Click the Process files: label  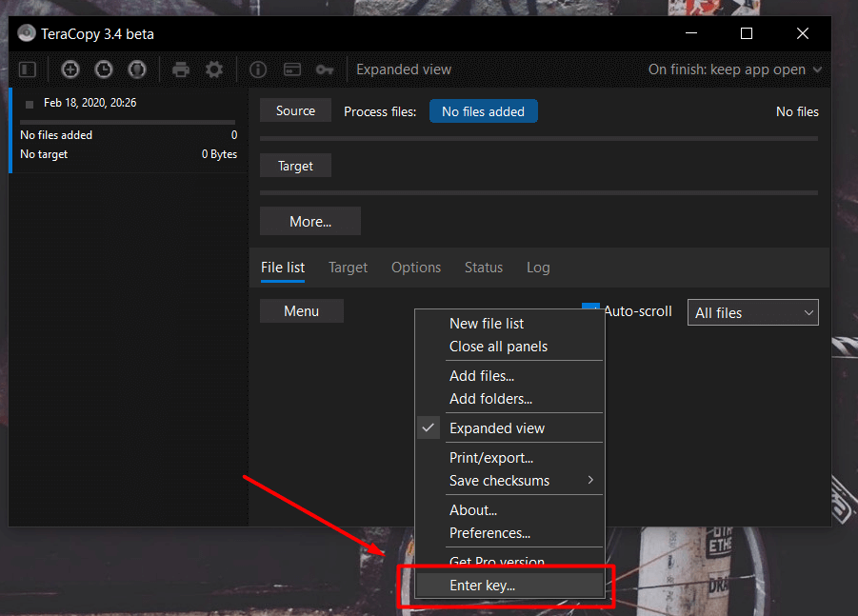click(380, 111)
